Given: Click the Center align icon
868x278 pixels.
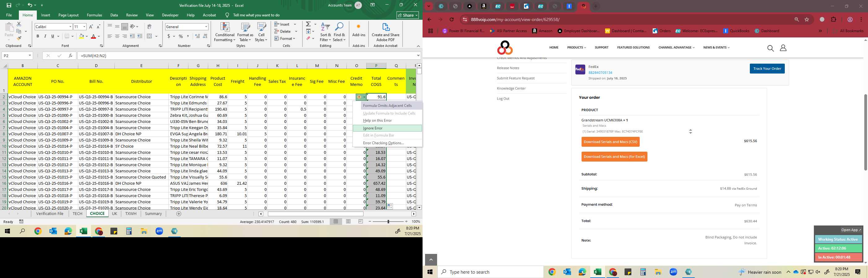Looking at the screenshot, I should pos(117,36).
